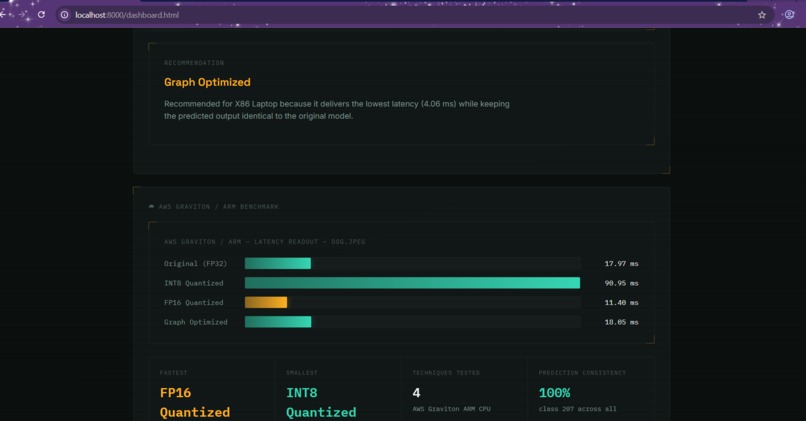Viewport: 806px width, 421px height.
Task: Click the browser forward arrow
Action: (22, 15)
